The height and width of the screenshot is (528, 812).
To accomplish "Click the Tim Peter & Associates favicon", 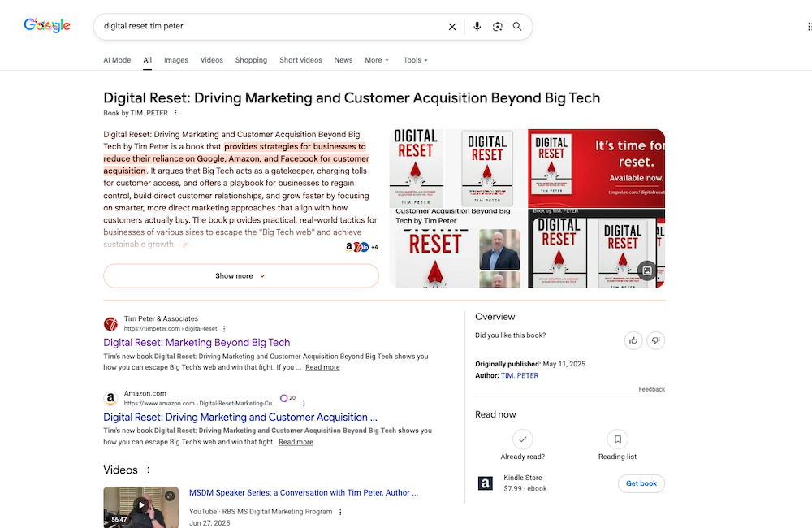I will (110, 324).
